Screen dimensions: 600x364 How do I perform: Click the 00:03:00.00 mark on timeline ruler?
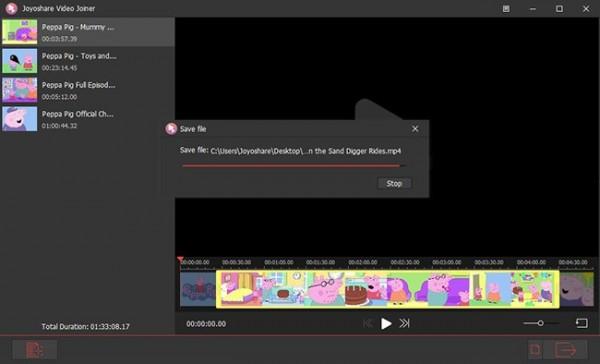point(447,262)
